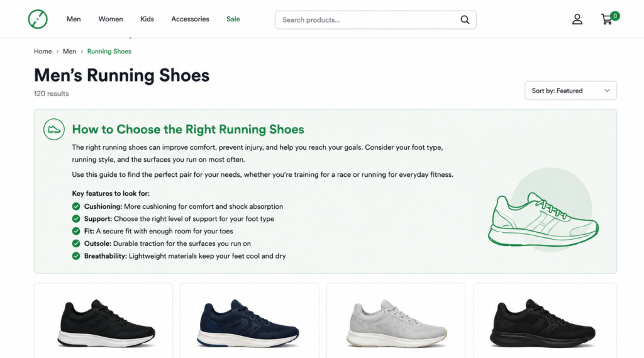Open the Men navigation menu
644x358 pixels.
pos(74,19)
